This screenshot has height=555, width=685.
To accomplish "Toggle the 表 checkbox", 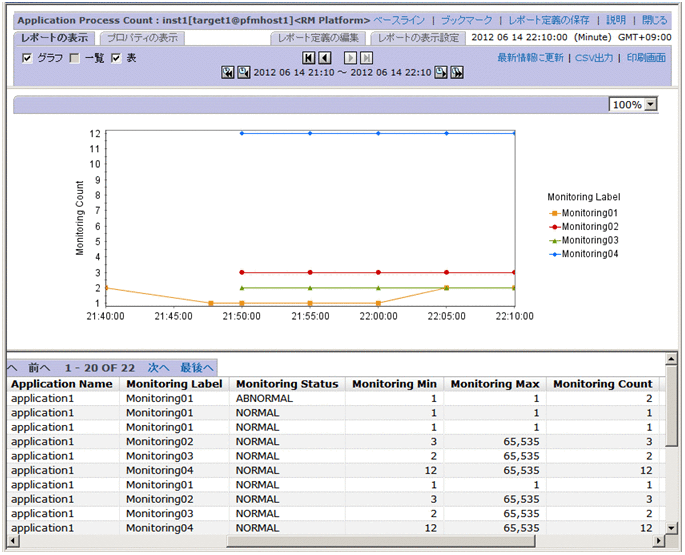I will (116, 59).
